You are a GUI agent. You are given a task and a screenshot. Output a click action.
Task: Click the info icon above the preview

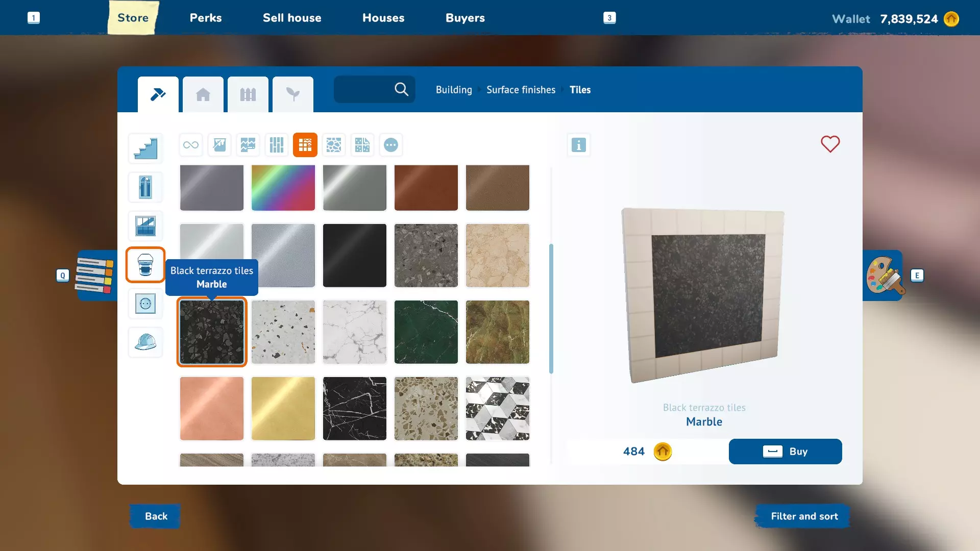click(578, 145)
